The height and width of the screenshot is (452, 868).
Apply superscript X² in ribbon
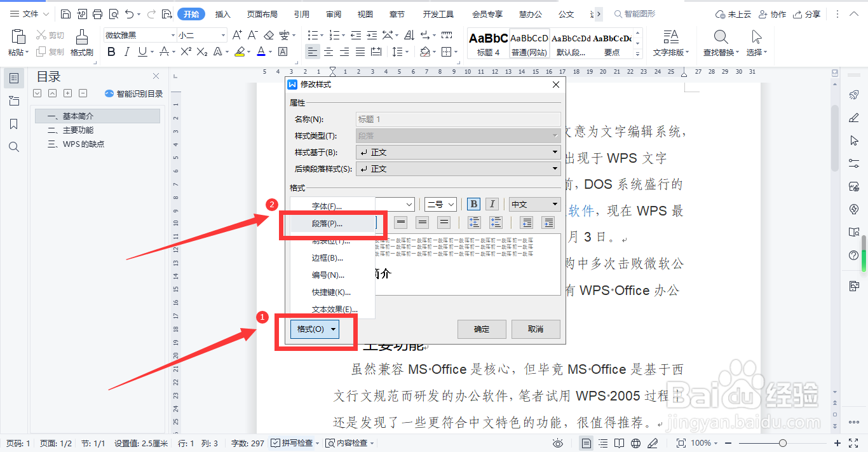click(x=186, y=51)
